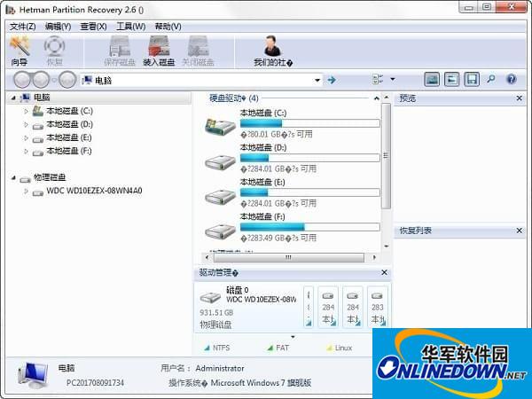Collapse the 硬盘驱动 (4) group chevron
532x399 pixels.
pos(376,98)
